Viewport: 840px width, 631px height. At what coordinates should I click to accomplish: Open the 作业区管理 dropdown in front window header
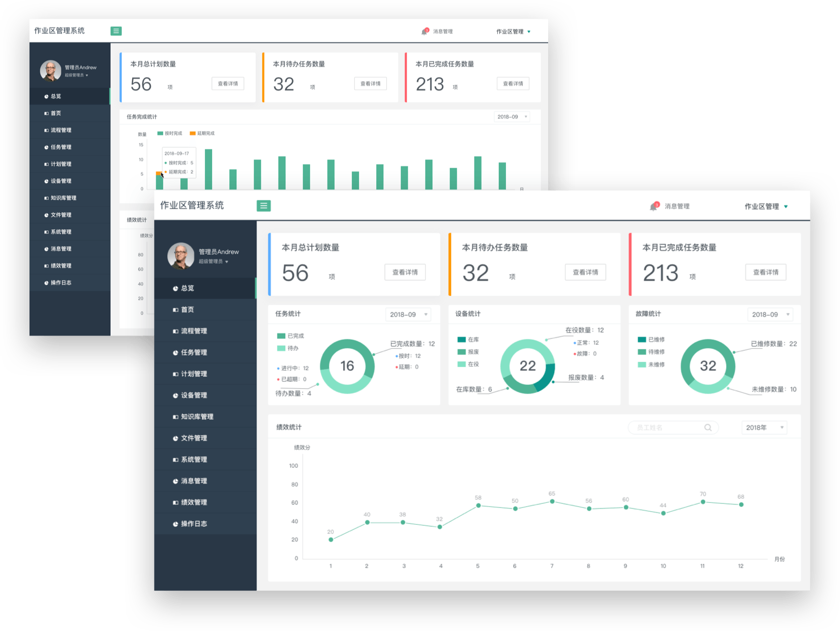(x=766, y=206)
